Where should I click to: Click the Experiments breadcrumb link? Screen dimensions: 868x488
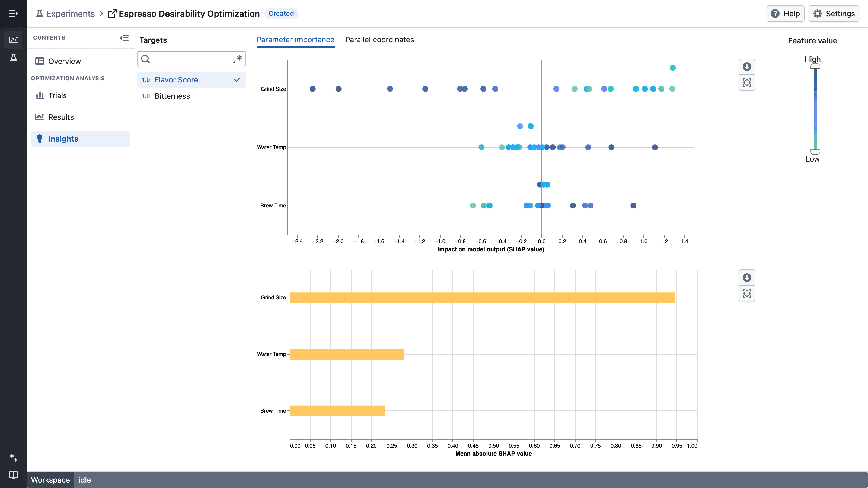(x=71, y=14)
